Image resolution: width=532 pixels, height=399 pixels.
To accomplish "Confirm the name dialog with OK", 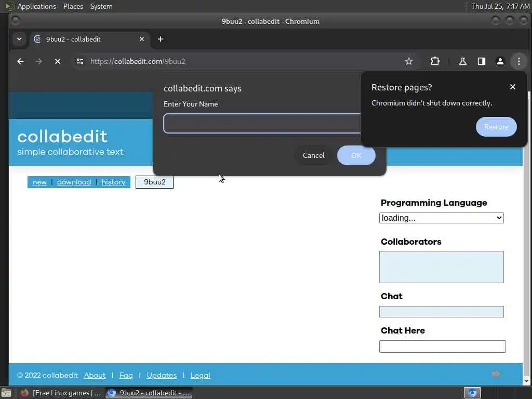I will 356,155.
